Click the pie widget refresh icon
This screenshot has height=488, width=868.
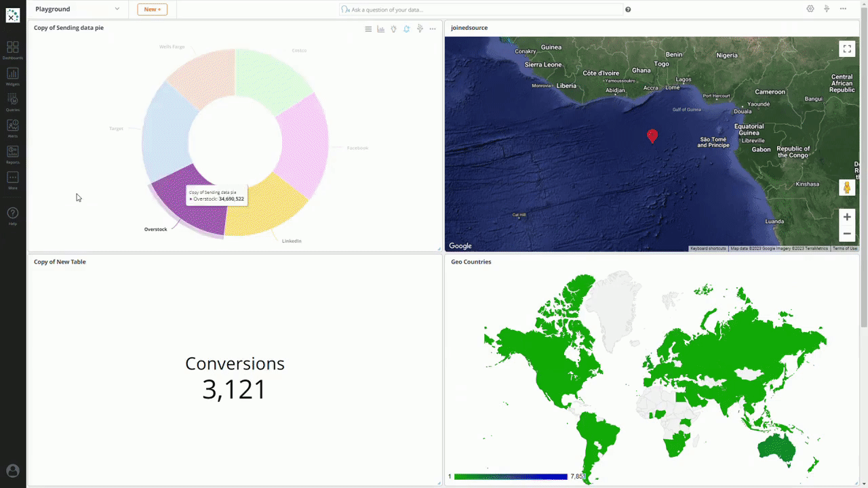pos(406,29)
